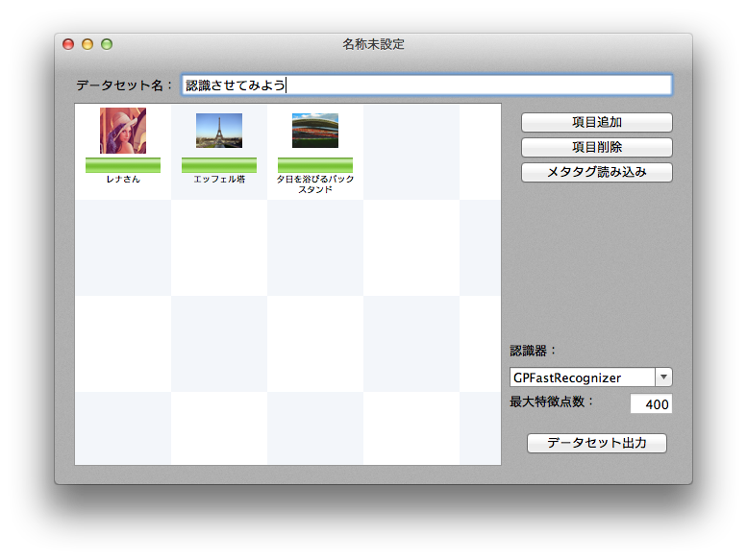Click the データセット出力 button
Viewport: 747px width, 560px height.
(x=596, y=444)
